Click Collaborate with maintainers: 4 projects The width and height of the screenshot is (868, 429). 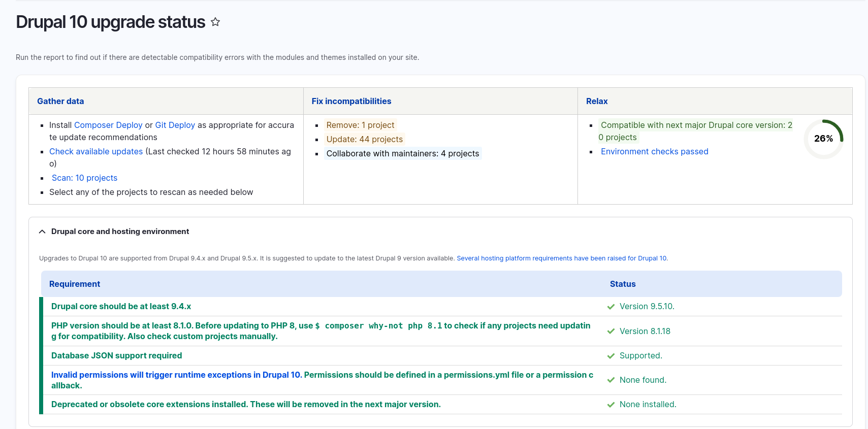pos(403,153)
